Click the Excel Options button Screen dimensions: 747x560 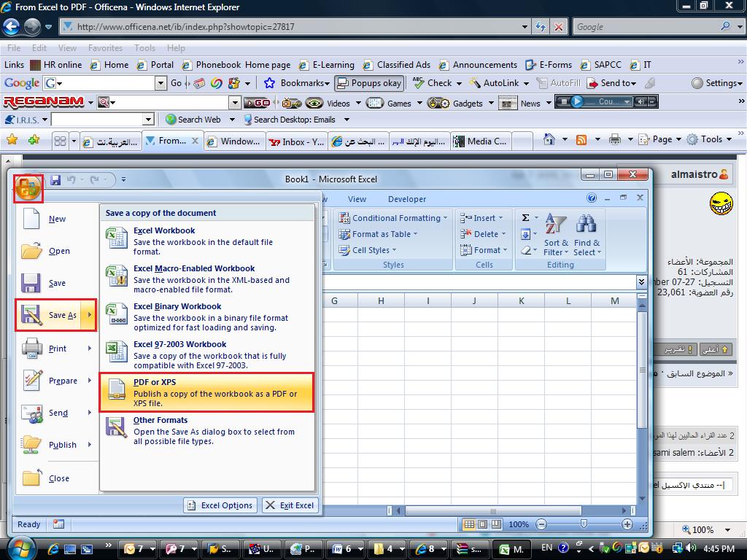(x=220, y=505)
